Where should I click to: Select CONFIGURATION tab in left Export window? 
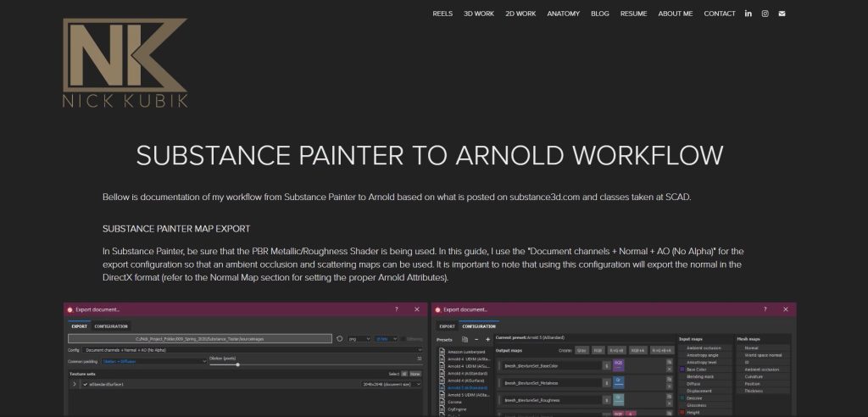pos(111,326)
